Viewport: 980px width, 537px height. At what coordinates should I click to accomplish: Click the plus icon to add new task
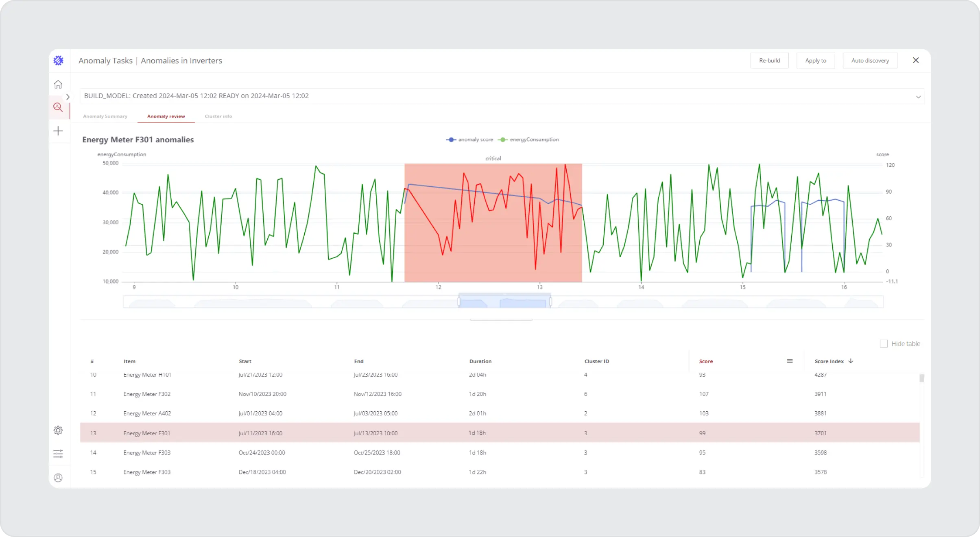58,131
